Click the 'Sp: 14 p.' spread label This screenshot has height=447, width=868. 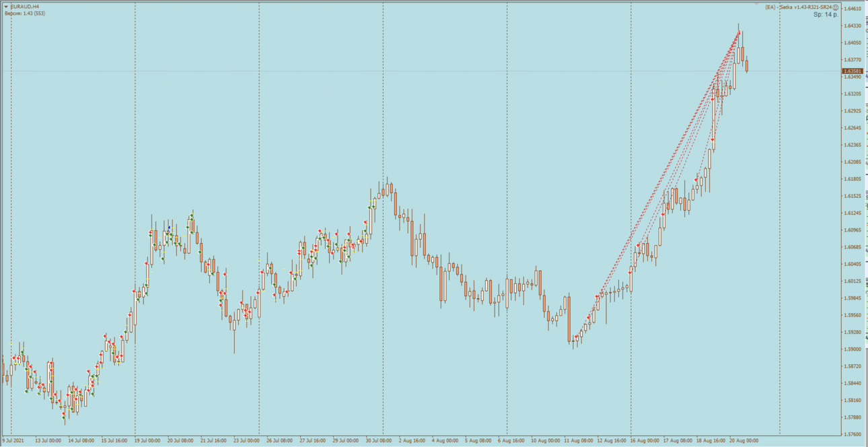tap(826, 14)
